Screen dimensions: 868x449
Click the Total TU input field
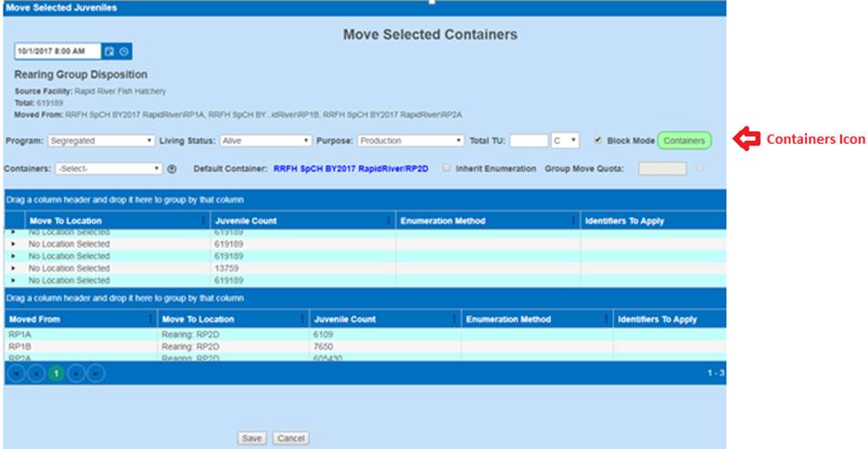click(528, 141)
